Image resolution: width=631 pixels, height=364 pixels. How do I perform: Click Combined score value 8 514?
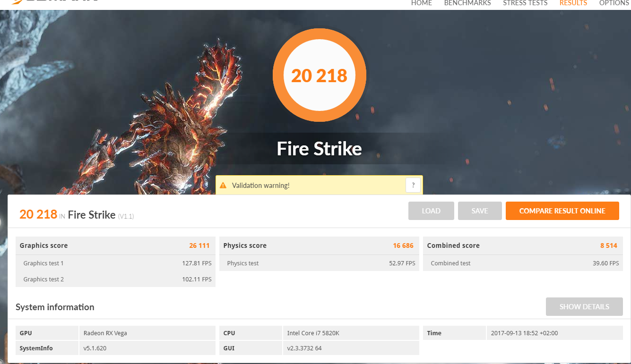point(609,245)
